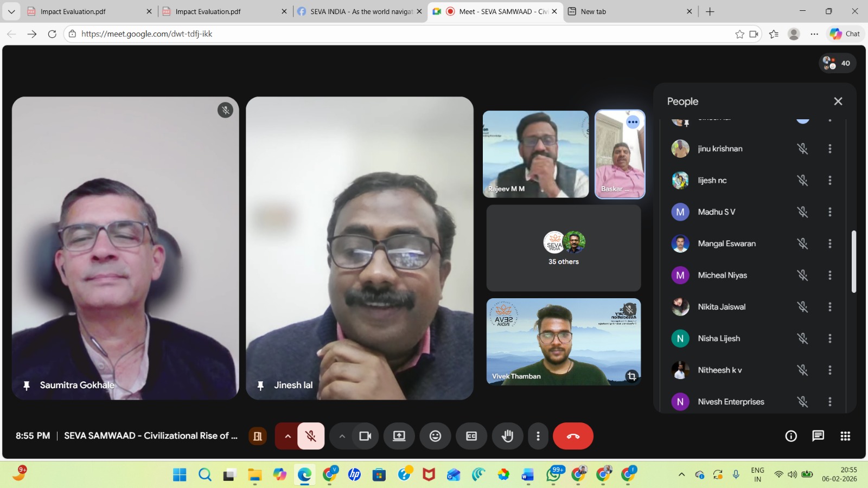
Task: Open WhatsApp from the Windows taskbar
Action: (554, 475)
